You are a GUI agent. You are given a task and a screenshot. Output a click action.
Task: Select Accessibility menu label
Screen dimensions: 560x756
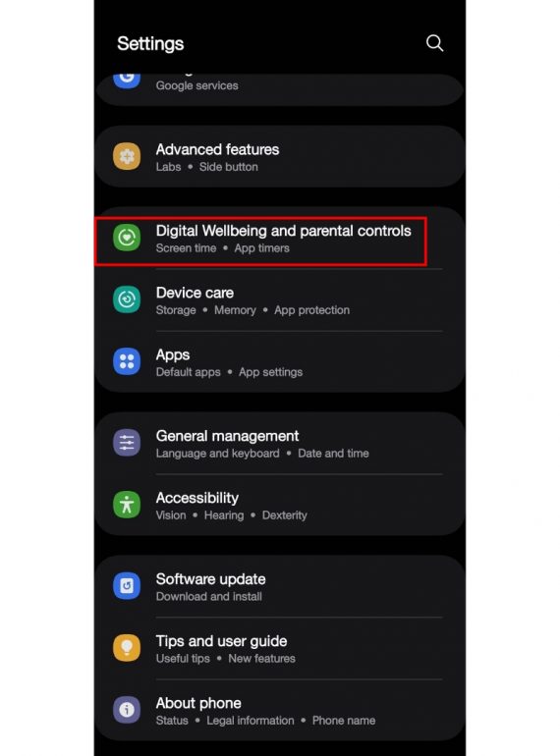point(196,498)
